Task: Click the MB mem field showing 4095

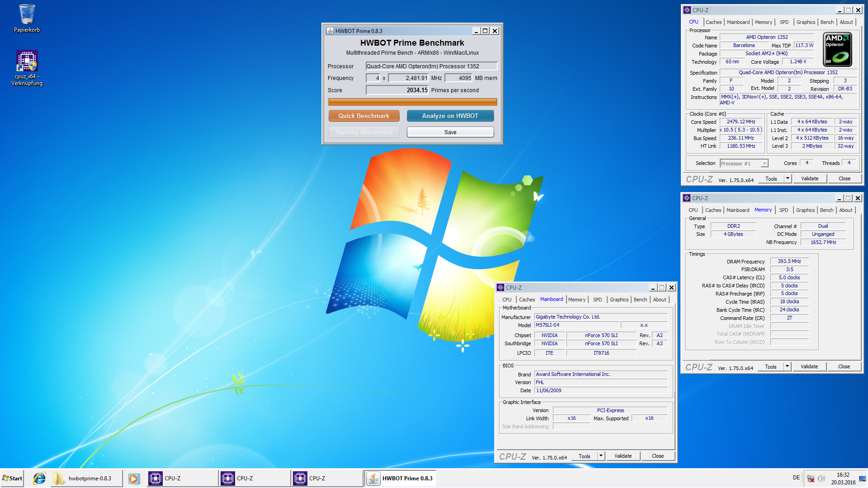Action: [x=458, y=78]
